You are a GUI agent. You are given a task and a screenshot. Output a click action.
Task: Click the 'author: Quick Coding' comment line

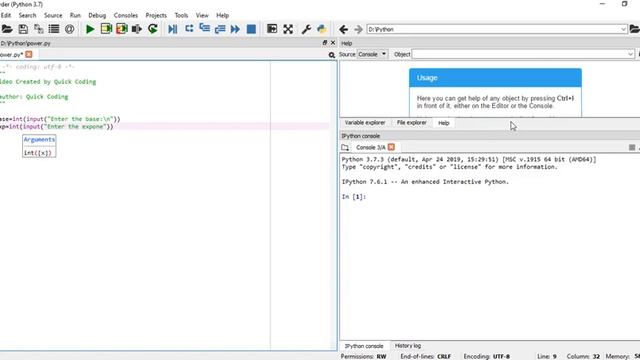[34, 97]
